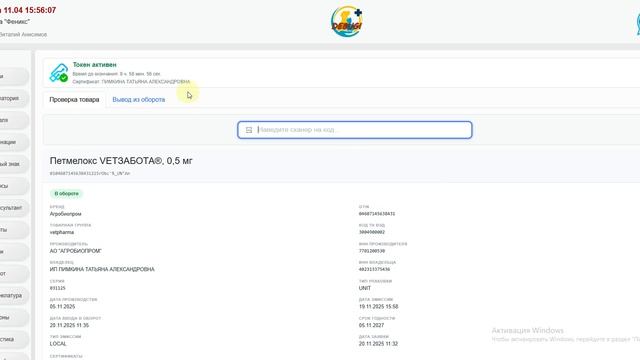This screenshot has width=640, height=360.
Task: Click the owner INN value 482313375436
Action: click(x=374, y=269)
